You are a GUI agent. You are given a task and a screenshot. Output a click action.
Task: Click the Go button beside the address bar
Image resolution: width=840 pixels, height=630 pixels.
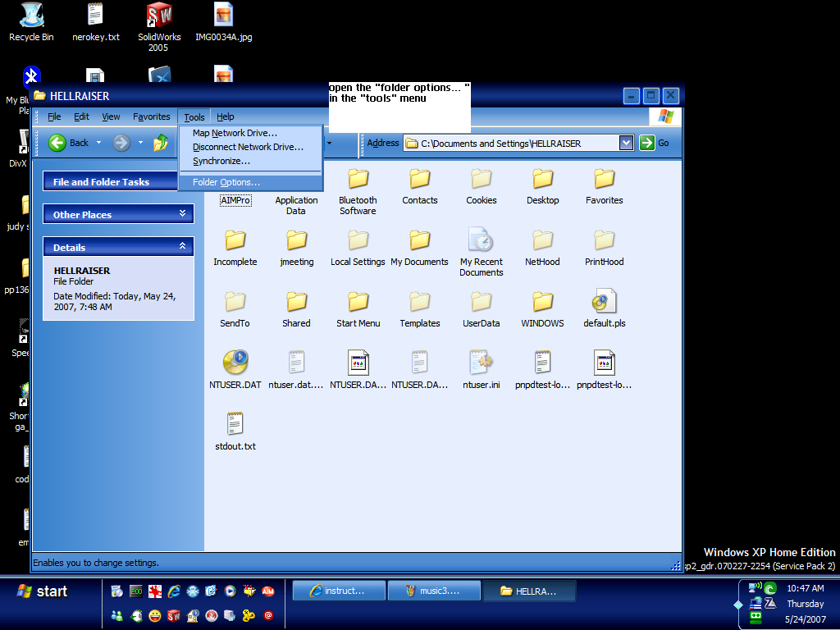point(651,142)
